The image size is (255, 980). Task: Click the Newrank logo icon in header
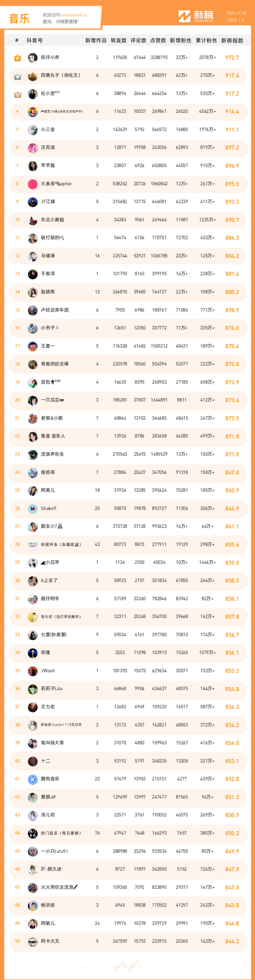coord(184,16)
